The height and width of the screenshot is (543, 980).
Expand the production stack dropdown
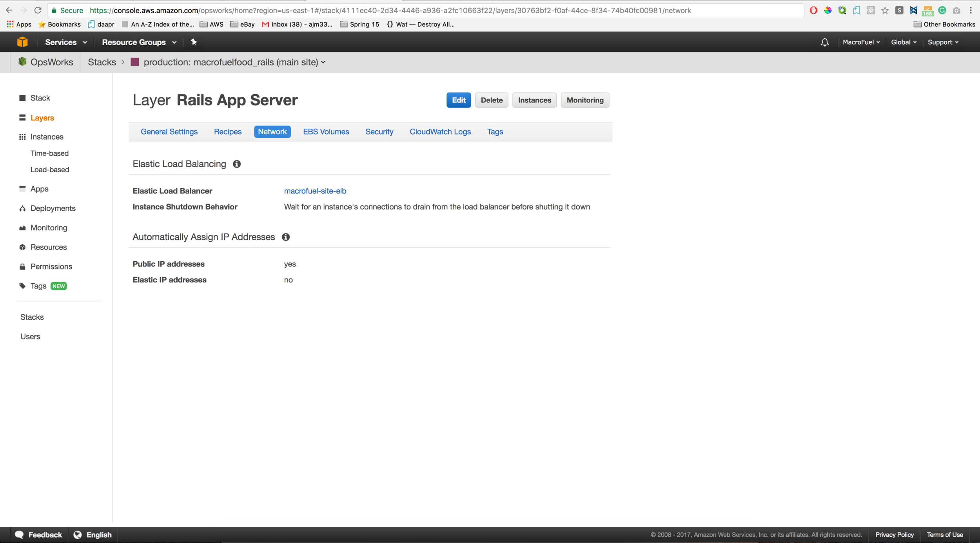click(x=323, y=62)
